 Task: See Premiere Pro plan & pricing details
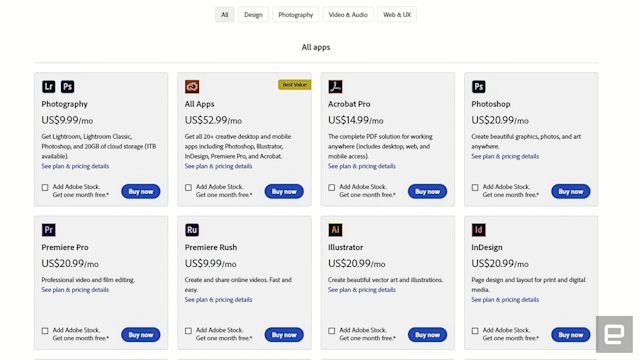point(75,290)
